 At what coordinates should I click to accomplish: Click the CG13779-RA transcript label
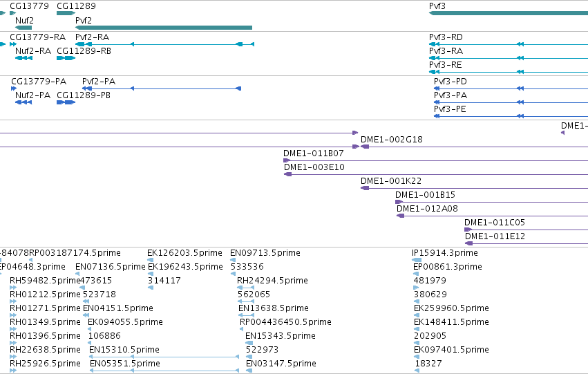tap(37, 37)
